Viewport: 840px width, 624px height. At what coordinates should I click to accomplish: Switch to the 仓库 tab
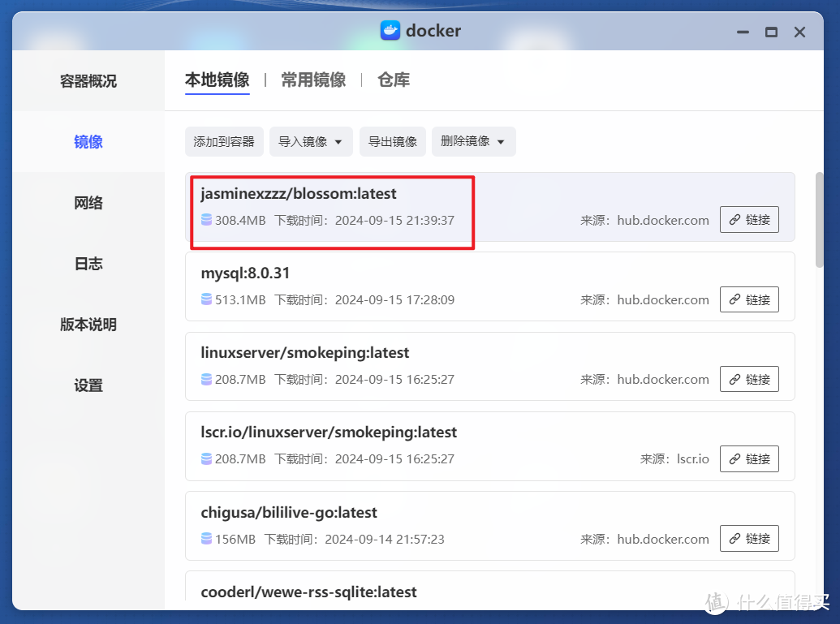(393, 80)
